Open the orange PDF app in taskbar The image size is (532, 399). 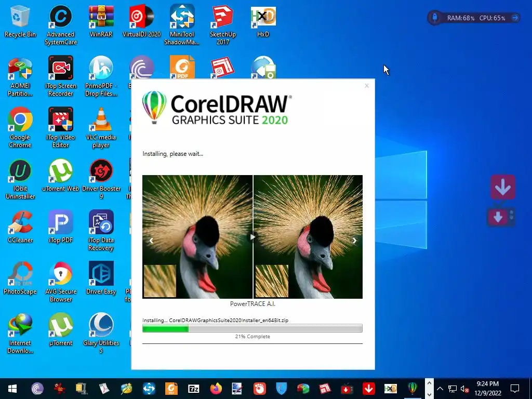tap(171, 389)
